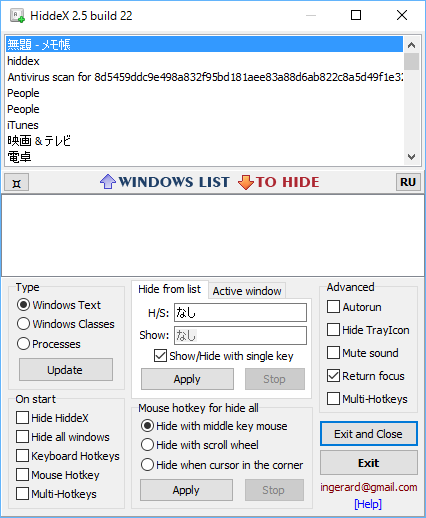Choose Hide with scroll wheel option
The image size is (426, 518).
coord(147,445)
